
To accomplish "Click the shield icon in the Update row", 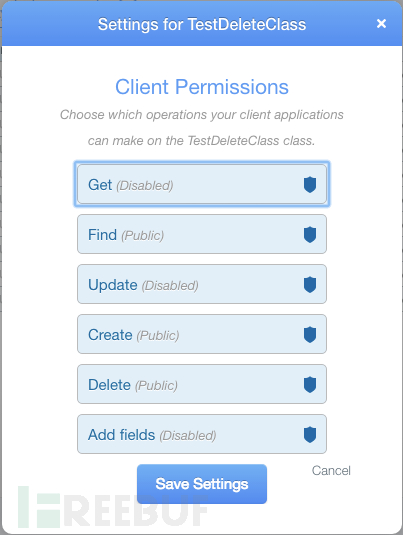I will (310, 285).
